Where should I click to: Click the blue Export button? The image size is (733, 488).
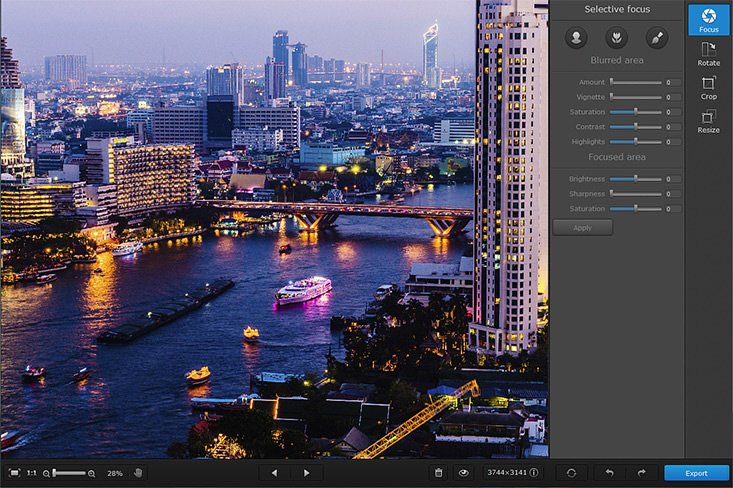(x=696, y=473)
